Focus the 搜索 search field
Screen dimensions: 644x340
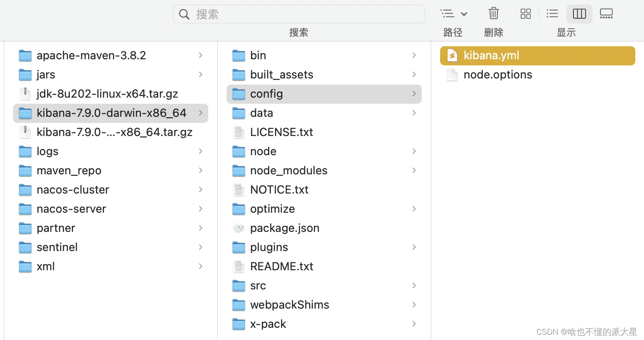tap(299, 14)
